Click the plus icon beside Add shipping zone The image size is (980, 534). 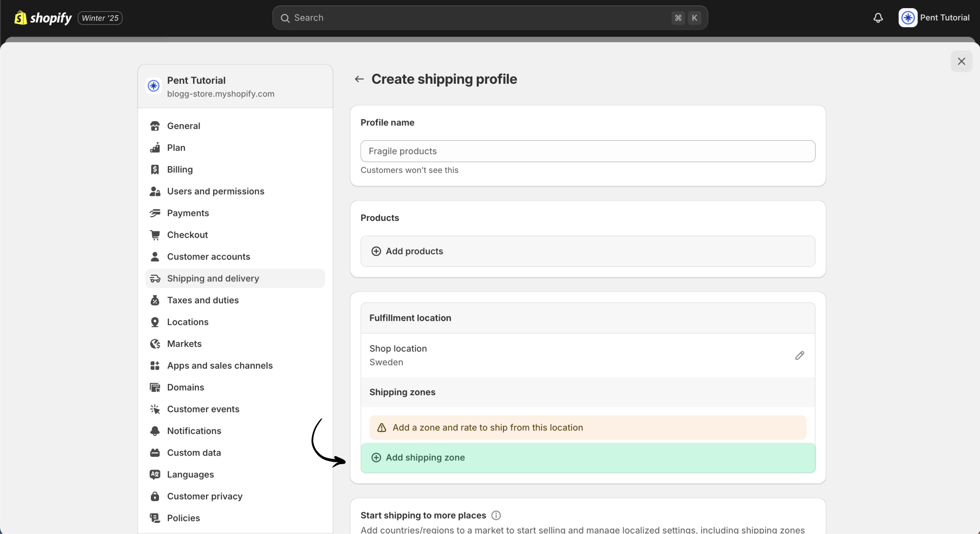coord(376,458)
